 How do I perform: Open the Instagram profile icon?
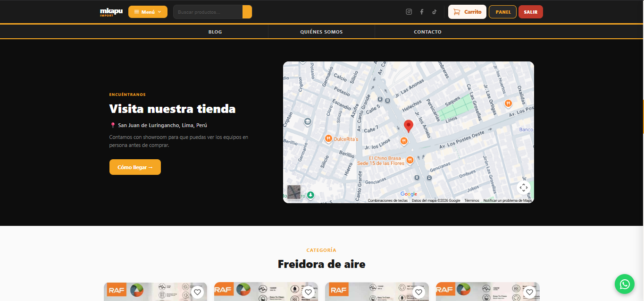click(x=409, y=12)
